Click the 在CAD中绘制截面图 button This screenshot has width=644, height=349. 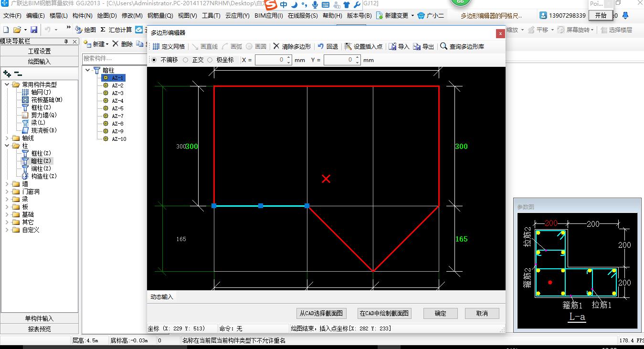384,313
